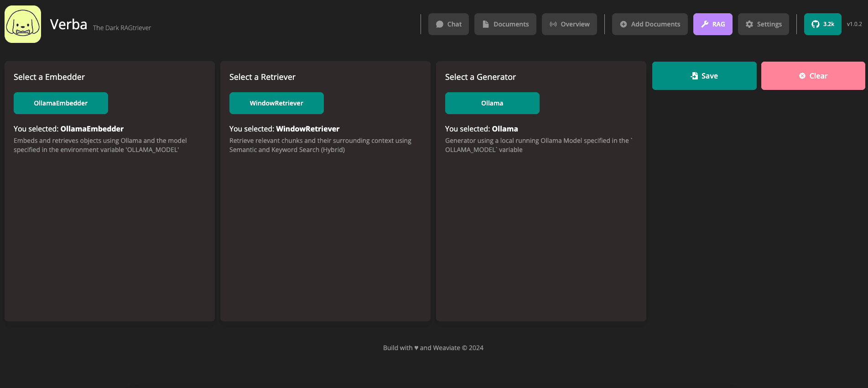Image resolution: width=868 pixels, height=388 pixels.
Task: Pick the Ollama generator button
Action: [x=492, y=103]
